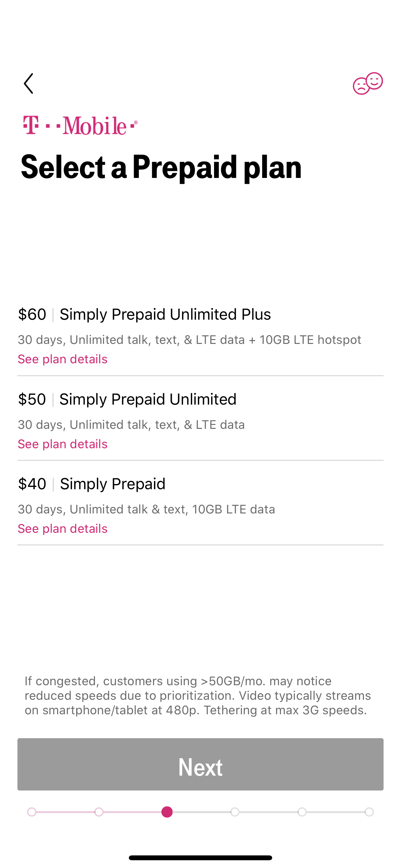Open the feedback smiley faces icon
Screen dimensions: 401x868
click(x=367, y=83)
